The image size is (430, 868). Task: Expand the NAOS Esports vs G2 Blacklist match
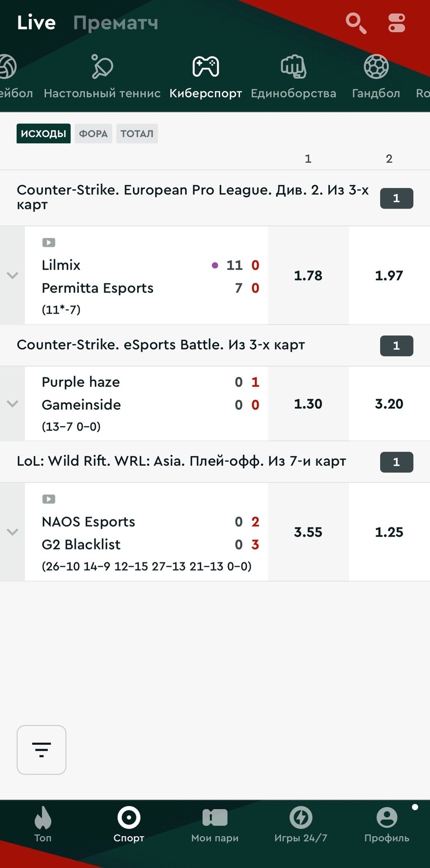12,532
